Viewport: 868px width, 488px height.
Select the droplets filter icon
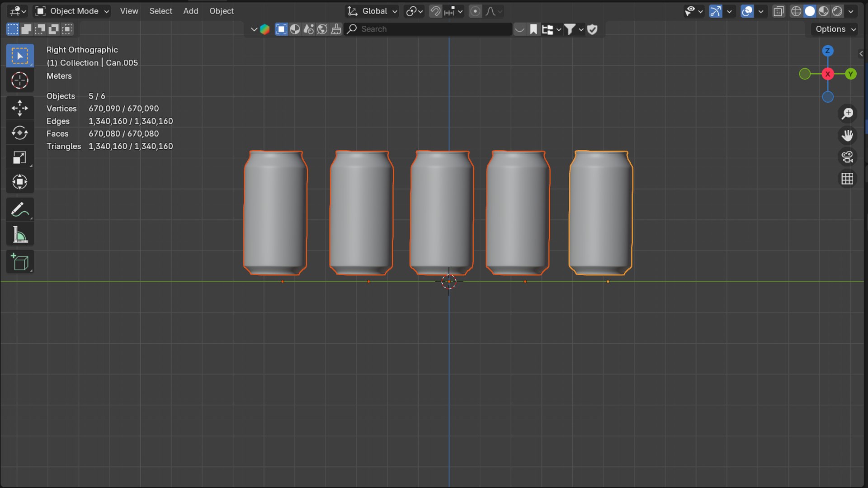(x=309, y=29)
